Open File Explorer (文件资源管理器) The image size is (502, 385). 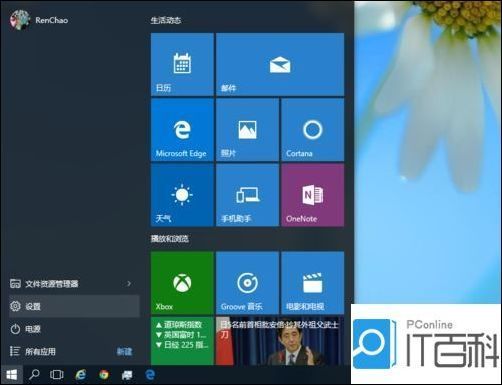pyautogui.click(x=74, y=284)
